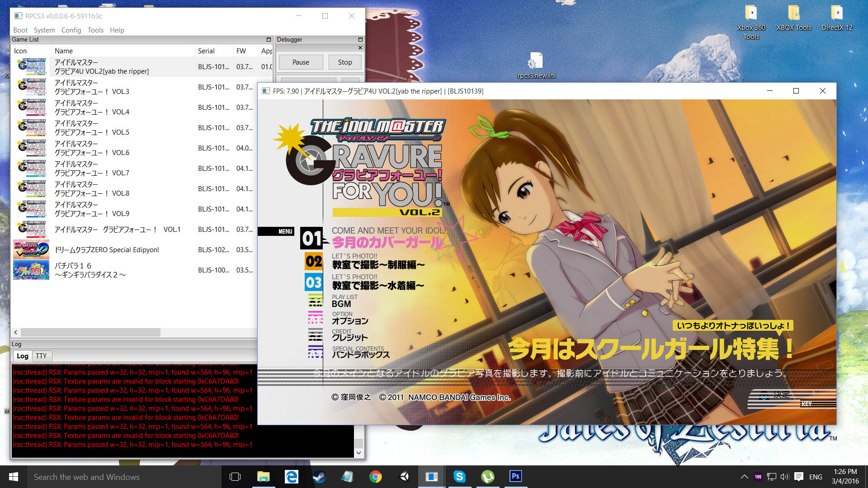The height and width of the screenshot is (488, 868).
Task: Open the Task View button
Action: pyautogui.click(x=235, y=477)
